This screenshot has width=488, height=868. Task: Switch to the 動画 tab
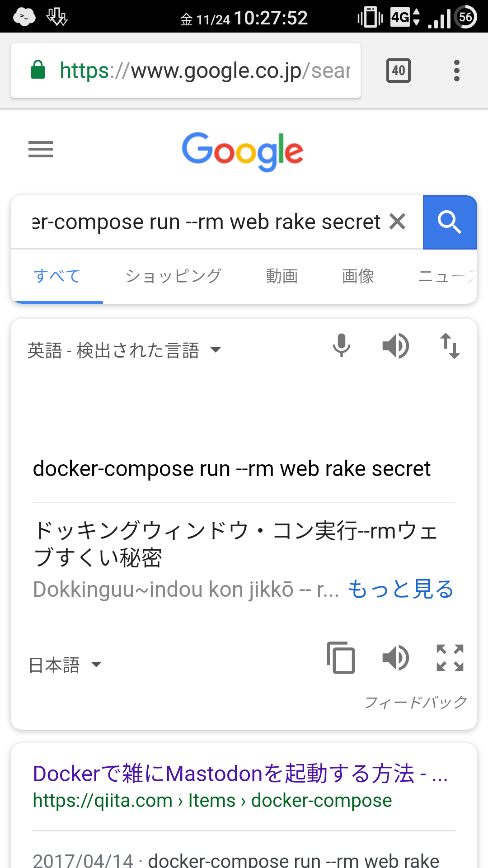[x=282, y=276]
